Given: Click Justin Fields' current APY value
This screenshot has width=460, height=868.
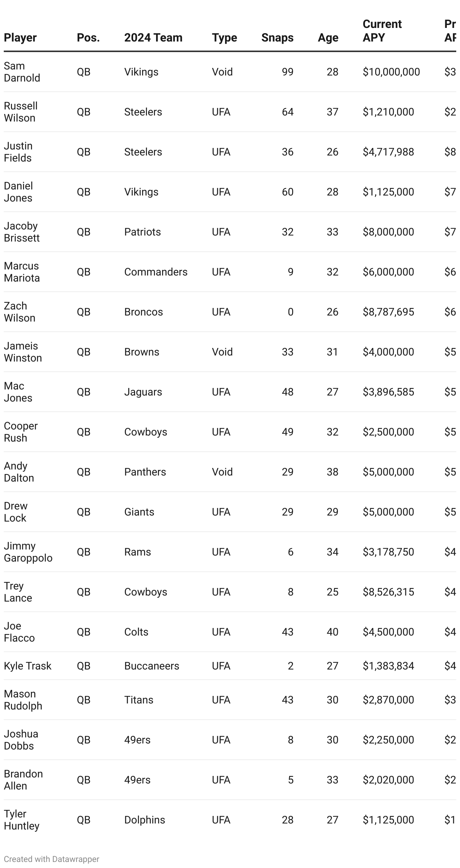Looking at the screenshot, I should pyautogui.click(x=388, y=152).
